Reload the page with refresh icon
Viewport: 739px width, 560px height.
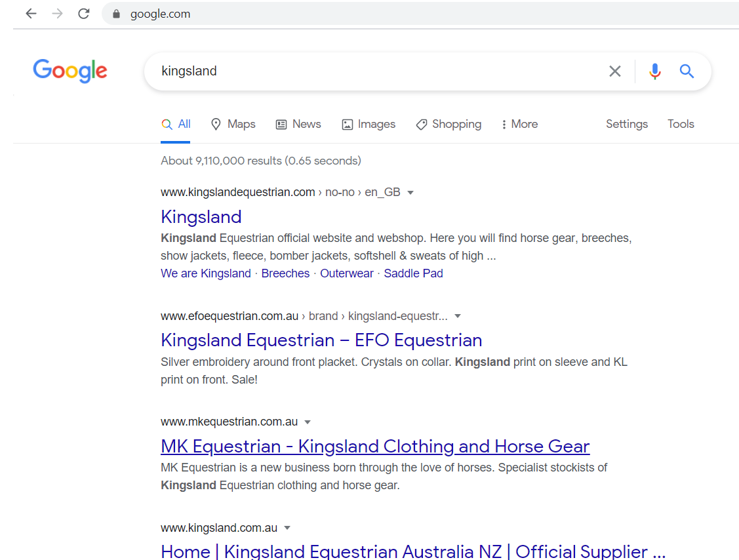84,14
